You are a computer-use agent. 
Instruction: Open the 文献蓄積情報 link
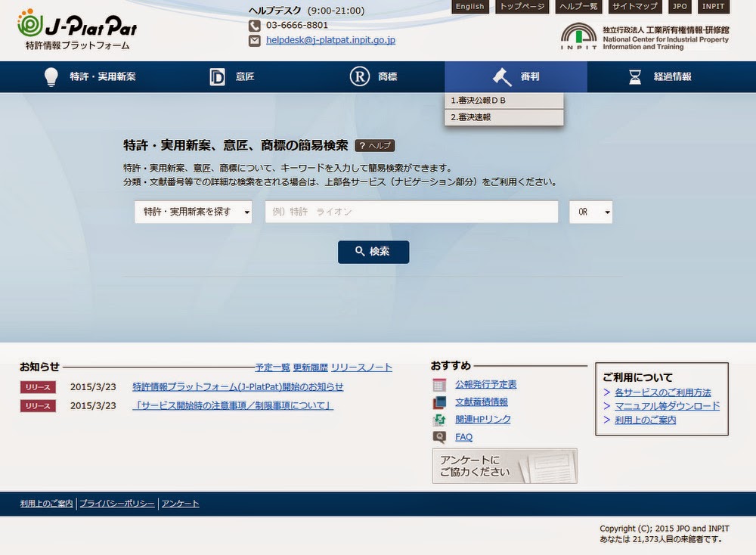(482, 402)
